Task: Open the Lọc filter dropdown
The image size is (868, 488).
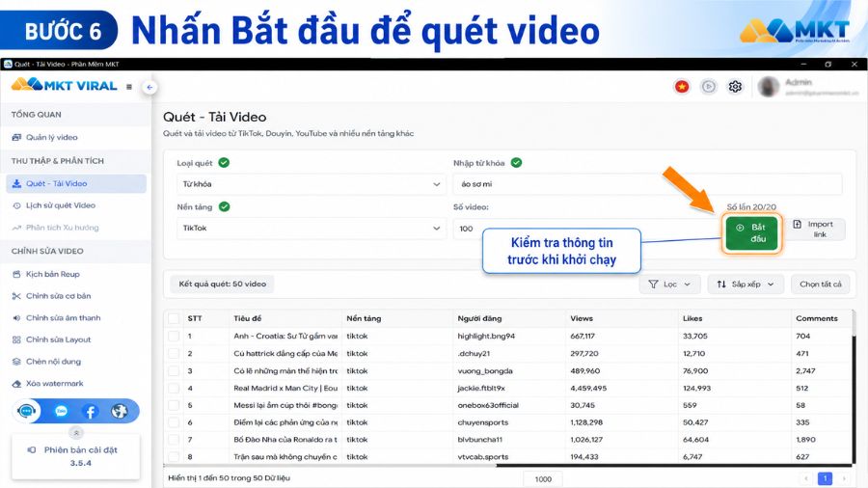Action: [x=670, y=284]
